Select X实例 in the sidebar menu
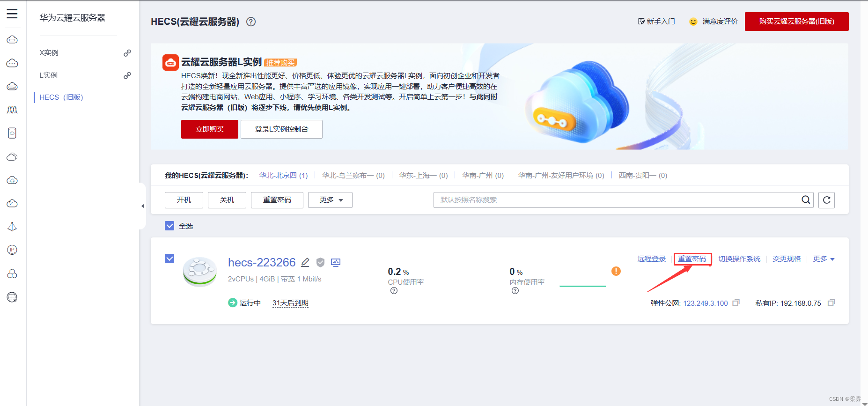The height and width of the screenshot is (406, 868). 49,53
